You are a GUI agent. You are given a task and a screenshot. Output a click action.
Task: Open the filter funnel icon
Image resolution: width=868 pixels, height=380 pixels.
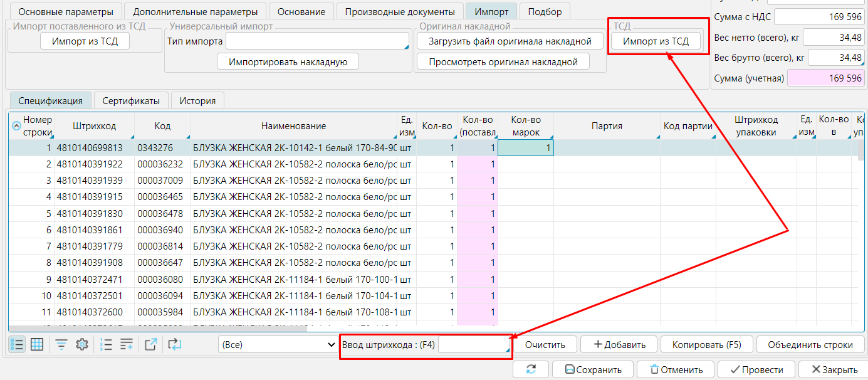click(x=61, y=344)
